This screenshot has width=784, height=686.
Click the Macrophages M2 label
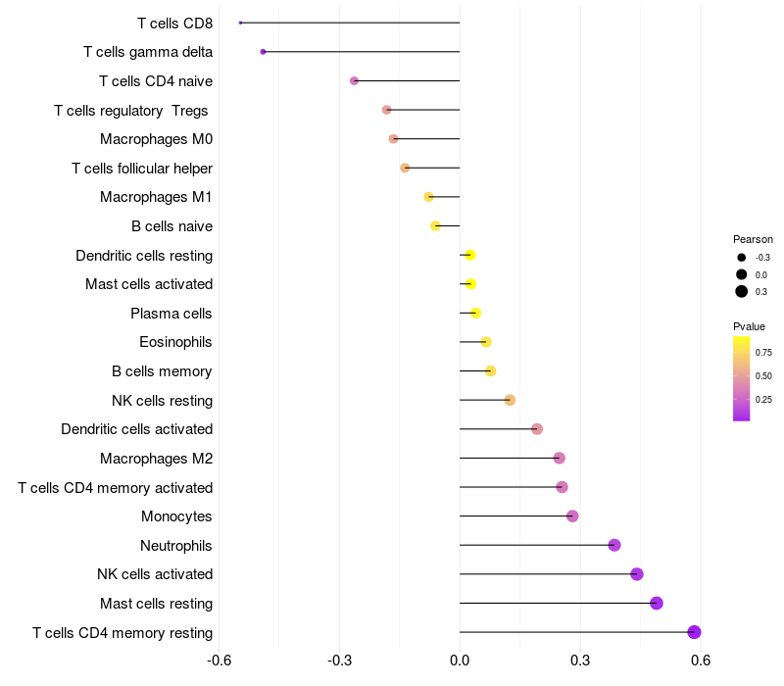(x=156, y=459)
